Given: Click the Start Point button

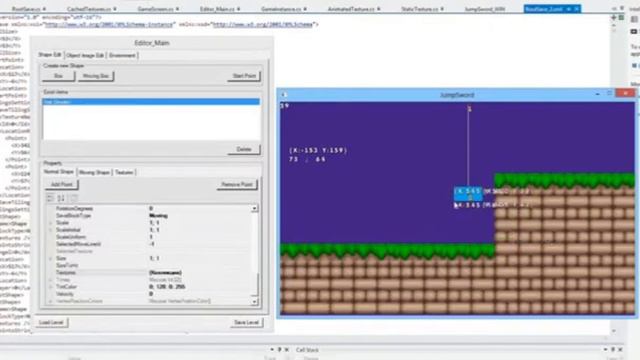Looking at the screenshot, I should [244, 76].
